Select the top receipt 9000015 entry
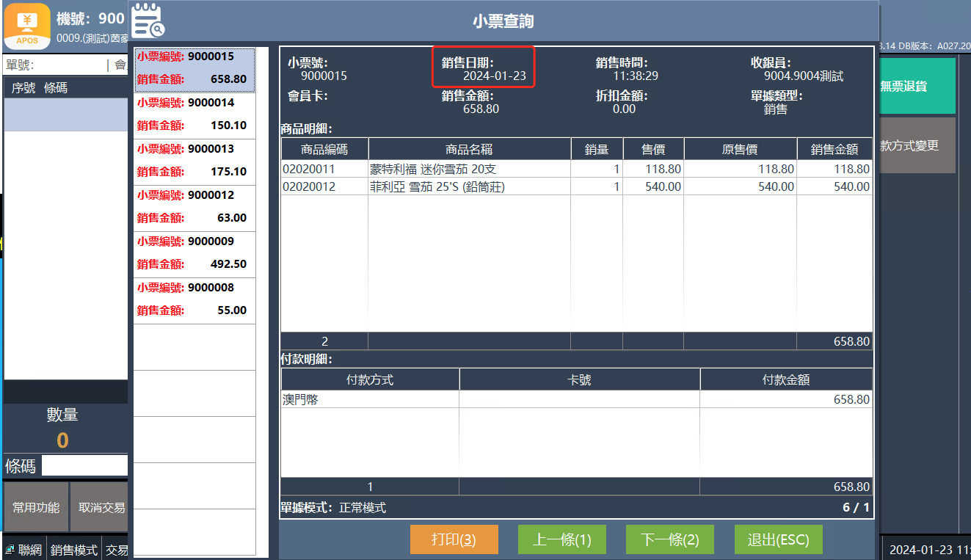Viewport: 971px width, 560px height. pyautogui.click(x=194, y=69)
